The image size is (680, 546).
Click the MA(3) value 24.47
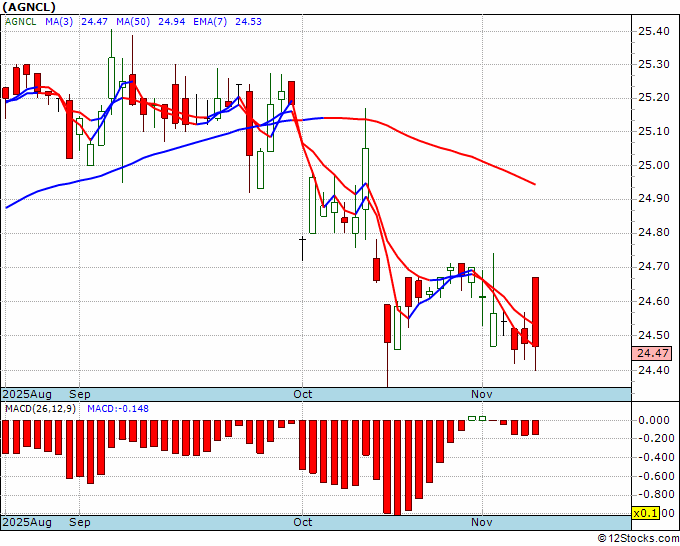(95, 21)
